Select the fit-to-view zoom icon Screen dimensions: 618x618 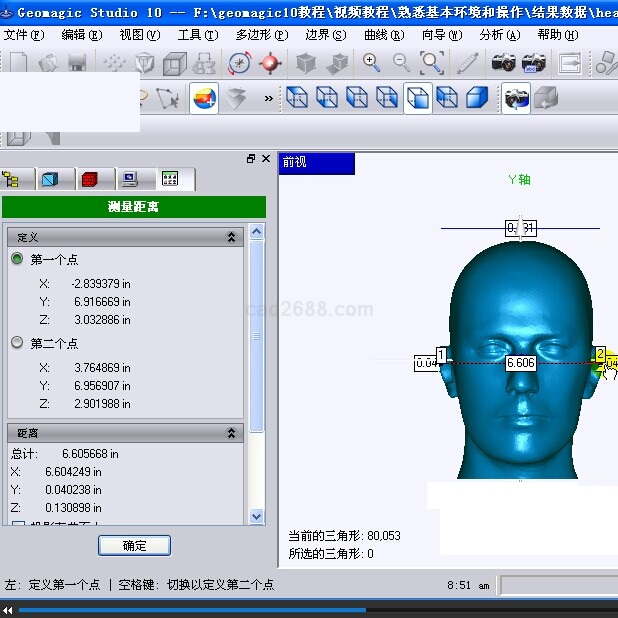pos(432,63)
